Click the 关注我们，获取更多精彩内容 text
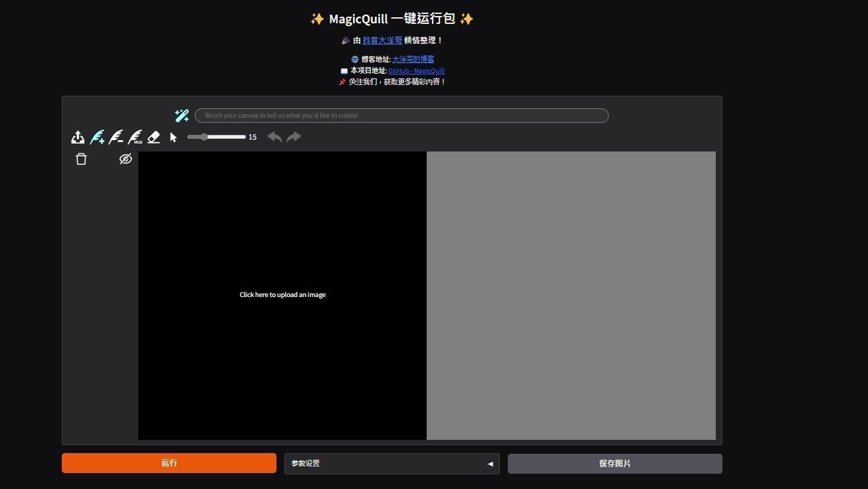The width and height of the screenshot is (868, 489). [x=397, y=82]
